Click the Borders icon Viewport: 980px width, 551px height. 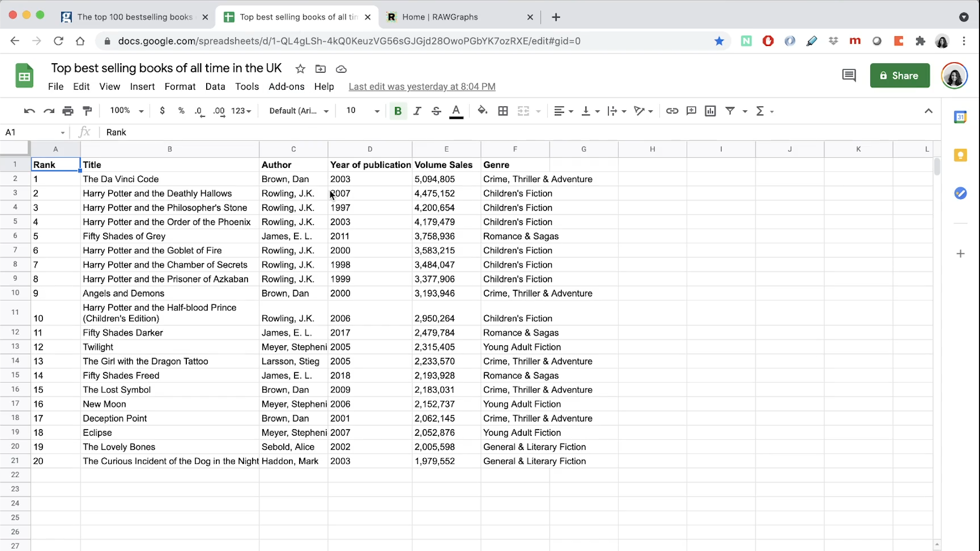pos(503,111)
